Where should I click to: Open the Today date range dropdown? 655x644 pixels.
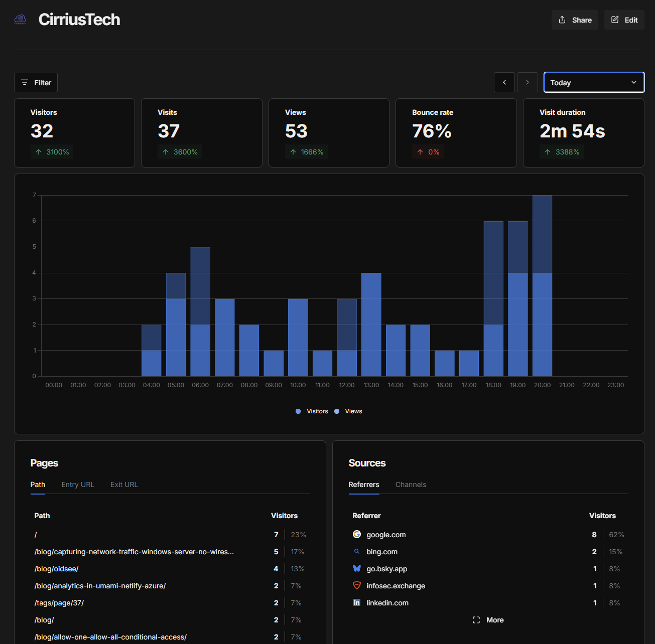pyautogui.click(x=594, y=82)
